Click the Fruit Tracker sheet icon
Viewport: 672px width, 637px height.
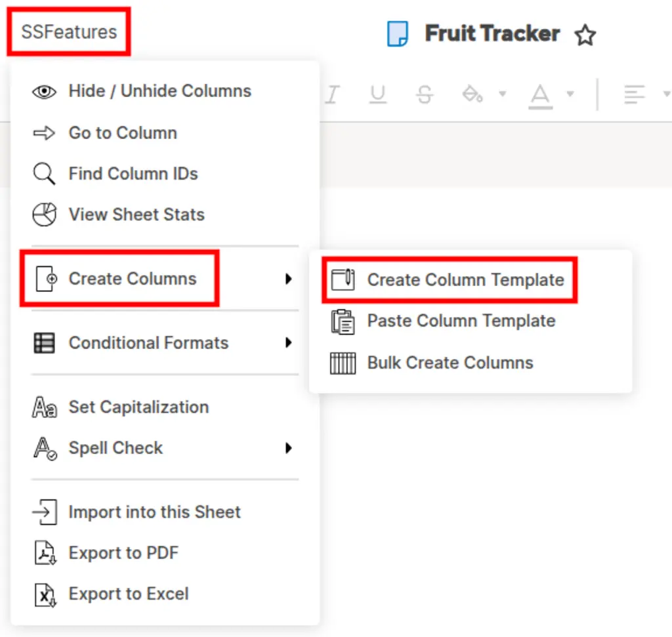click(x=398, y=34)
